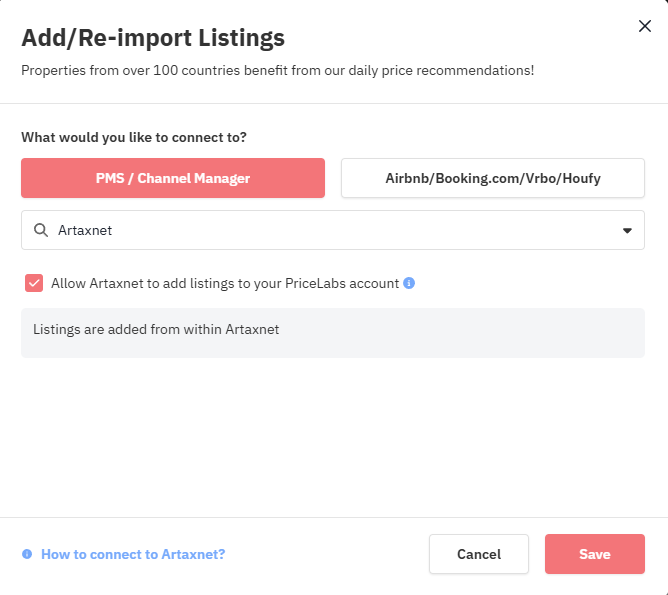This screenshot has width=668, height=595.
Task: Click the daily price recommendations subtitle
Action: [278, 70]
